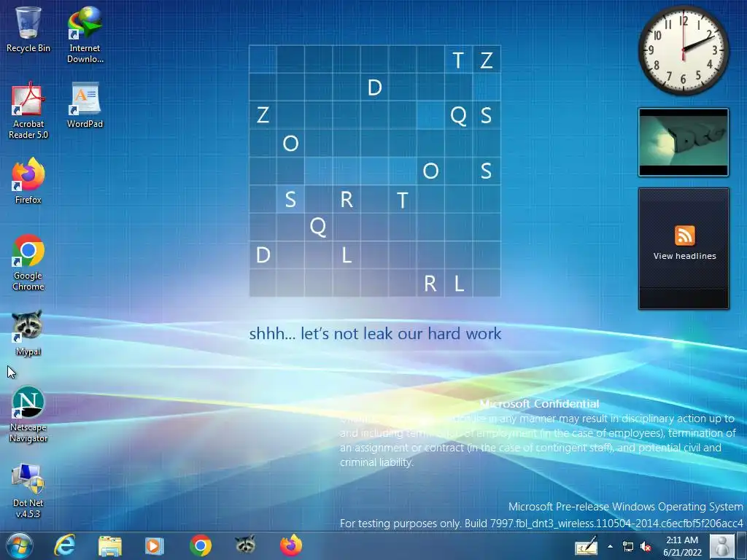Click the user tile at the taskbar end
Image resolution: width=747 pixels, height=560 pixels.
[722, 545]
